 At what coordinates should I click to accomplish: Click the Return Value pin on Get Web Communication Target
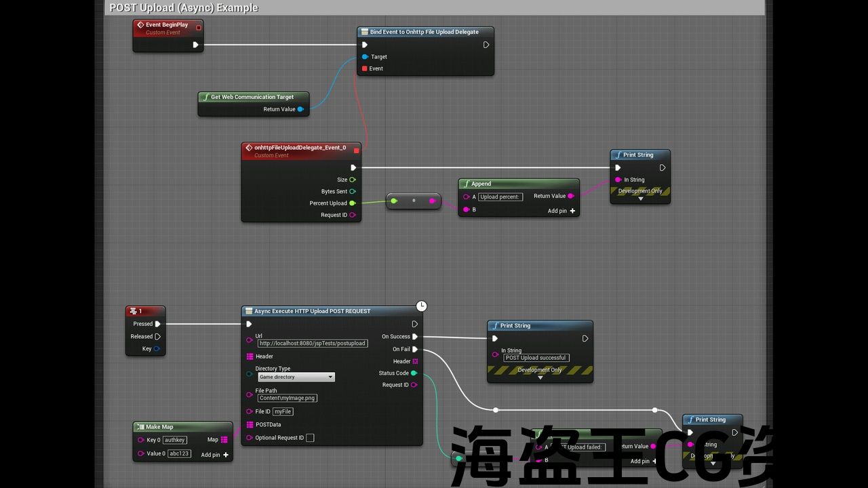300,109
